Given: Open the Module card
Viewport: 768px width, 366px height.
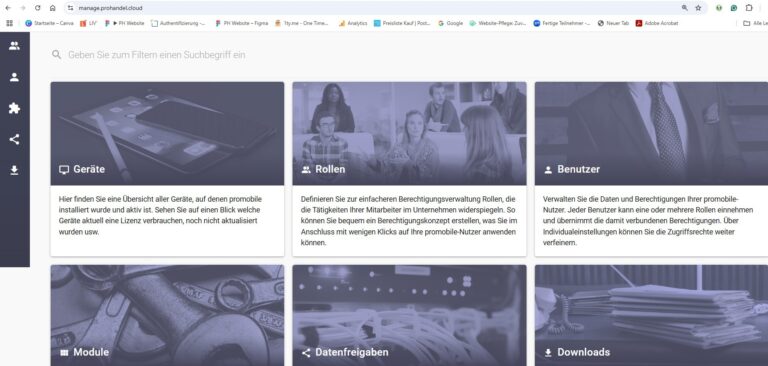Looking at the screenshot, I should [x=167, y=316].
